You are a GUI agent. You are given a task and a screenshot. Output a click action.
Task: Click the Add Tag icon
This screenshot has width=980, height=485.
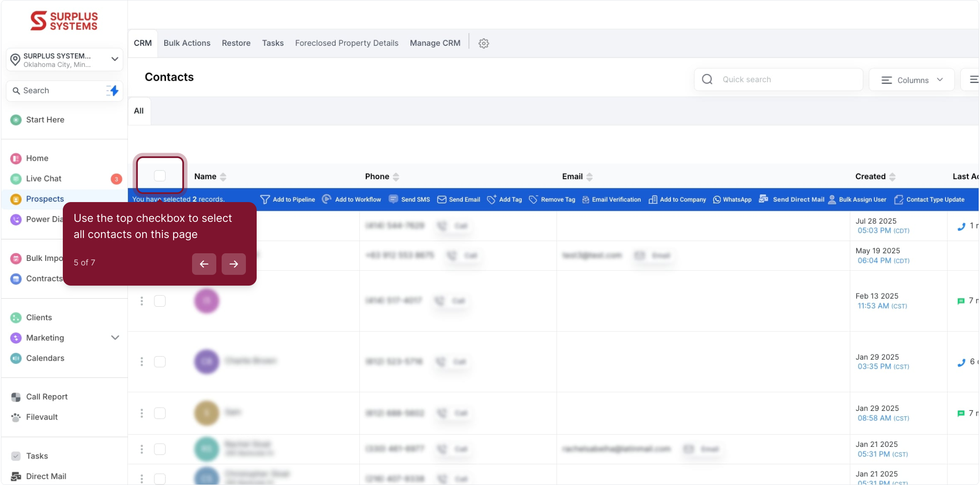[491, 200]
